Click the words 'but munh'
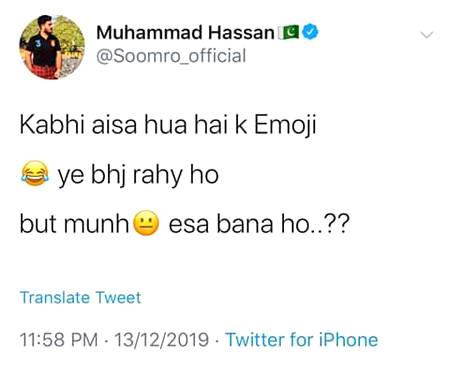Screen dimensions: 450x367 click(74, 224)
